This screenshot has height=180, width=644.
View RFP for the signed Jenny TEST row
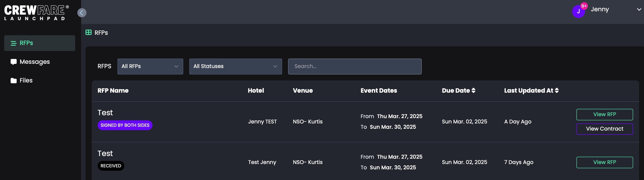pos(605,115)
